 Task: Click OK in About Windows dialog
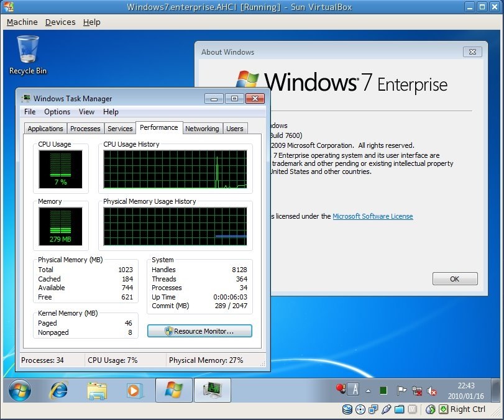click(455, 279)
